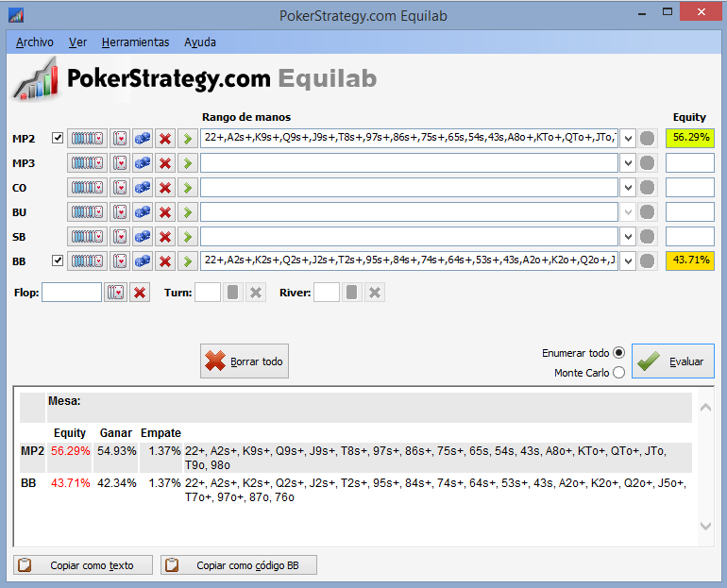727x588 pixels.
Task: Clear the MP3 range with red X
Action: pos(165,162)
